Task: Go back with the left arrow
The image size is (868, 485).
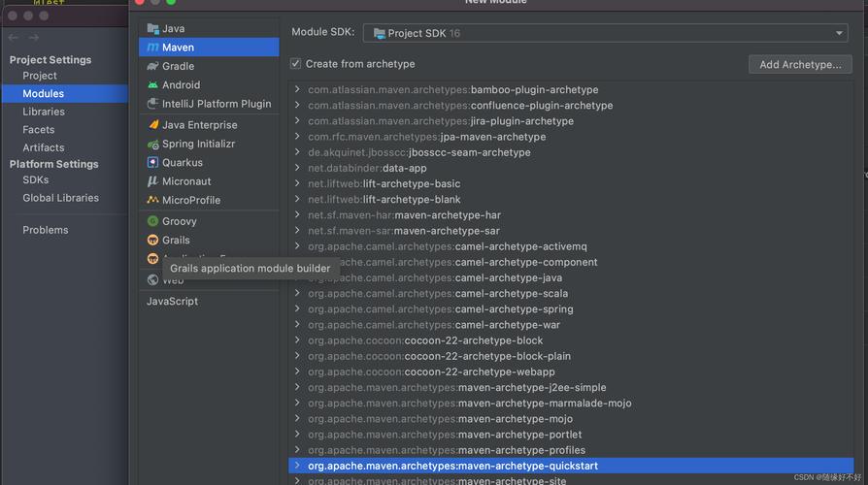Action: [x=14, y=38]
